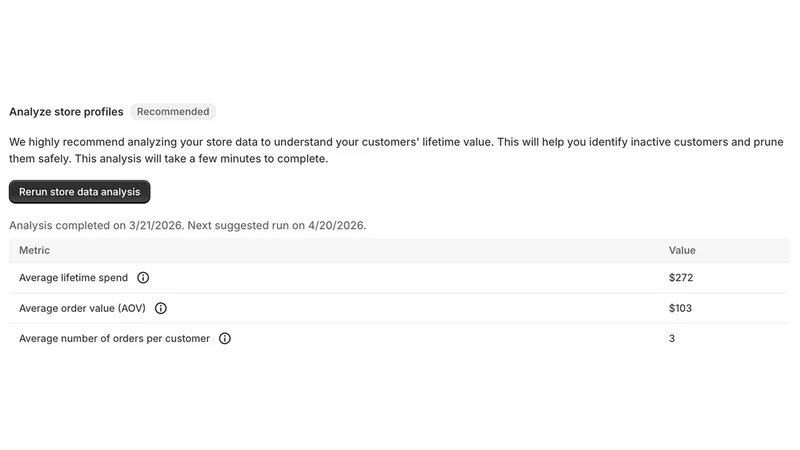Click the info icon beside Average lifetime spend
The width and height of the screenshot is (800, 450).
[143, 278]
